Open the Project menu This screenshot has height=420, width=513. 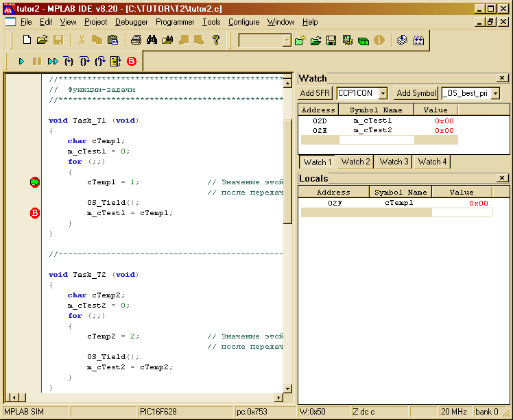click(95, 22)
